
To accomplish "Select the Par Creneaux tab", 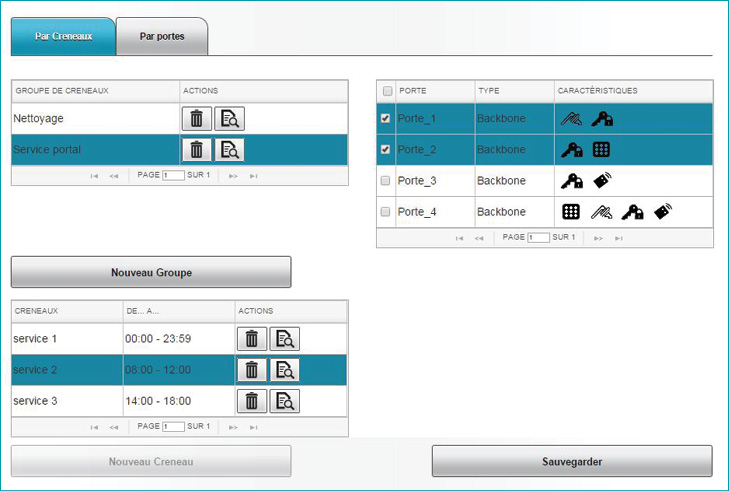I will pos(63,36).
